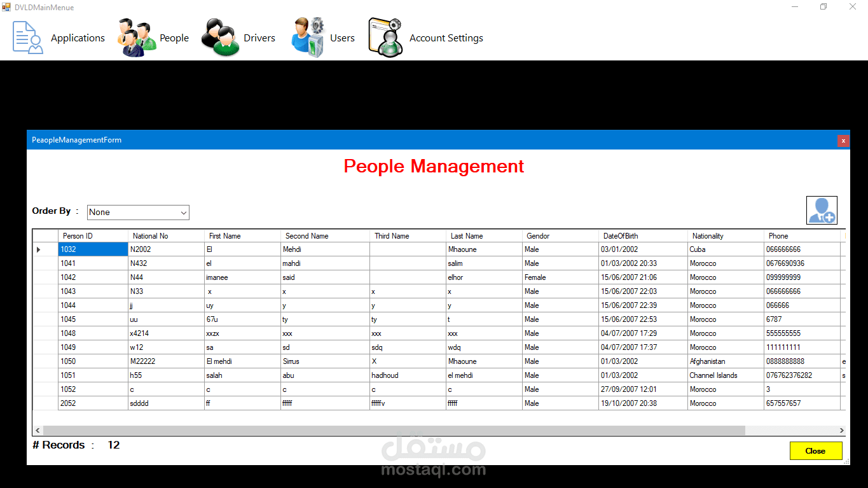The height and width of the screenshot is (488, 868).
Task: Select Person ID cell 1049
Action: (93, 347)
